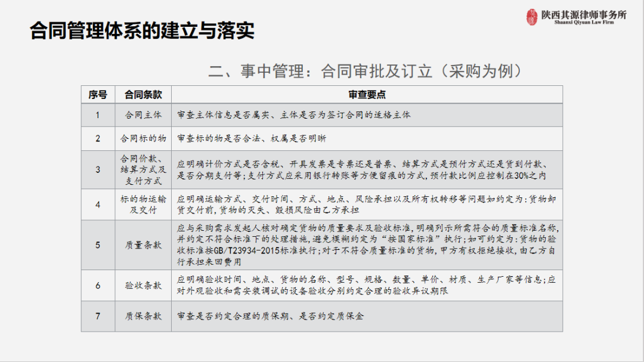Image resolution: width=644 pixels, height=362 pixels.
Task: Click the red seal logo of 陕西其源律师事务所
Action: pyautogui.click(x=532, y=17)
